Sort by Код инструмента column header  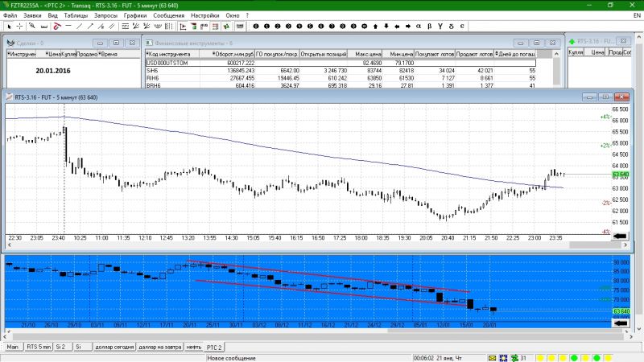click(x=172, y=54)
